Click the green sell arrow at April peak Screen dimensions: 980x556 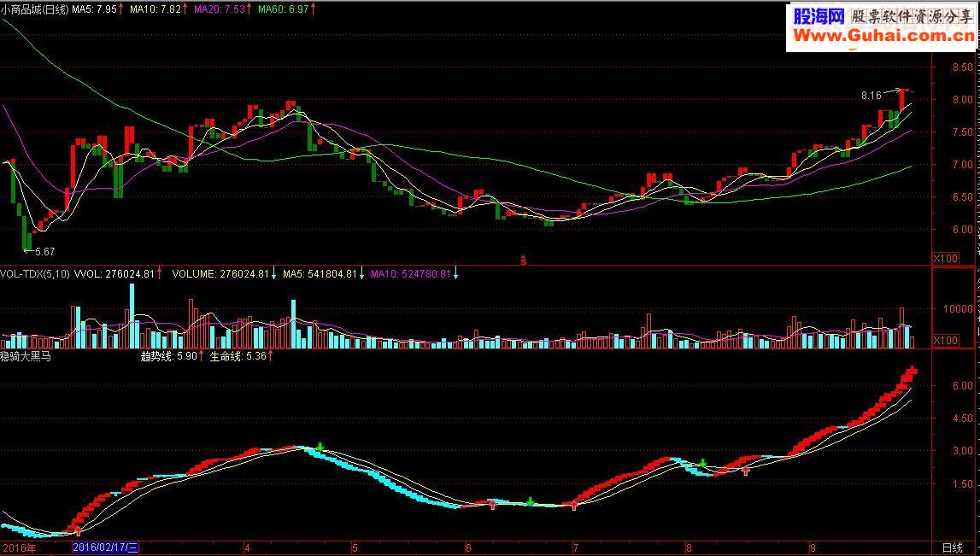click(320, 446)
